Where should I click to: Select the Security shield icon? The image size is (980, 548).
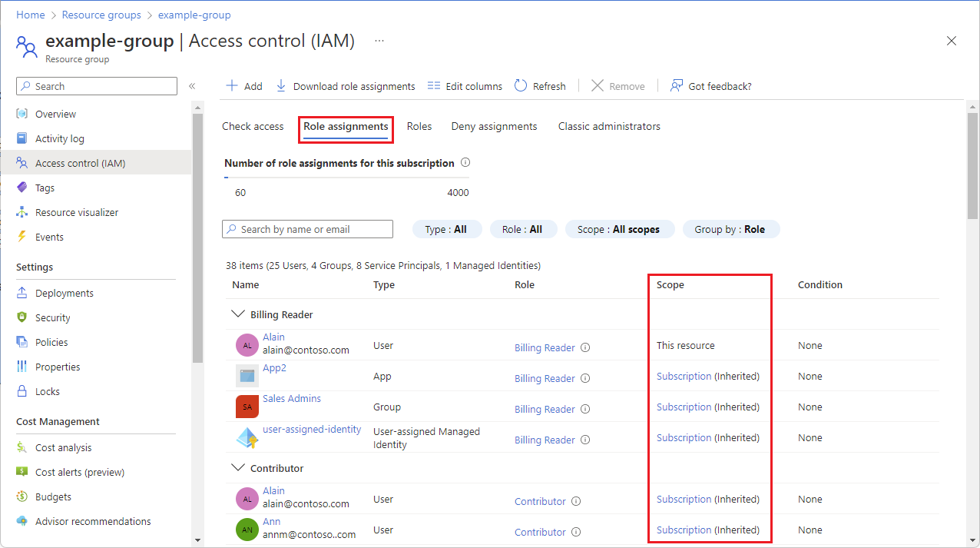tap(24, 317)
